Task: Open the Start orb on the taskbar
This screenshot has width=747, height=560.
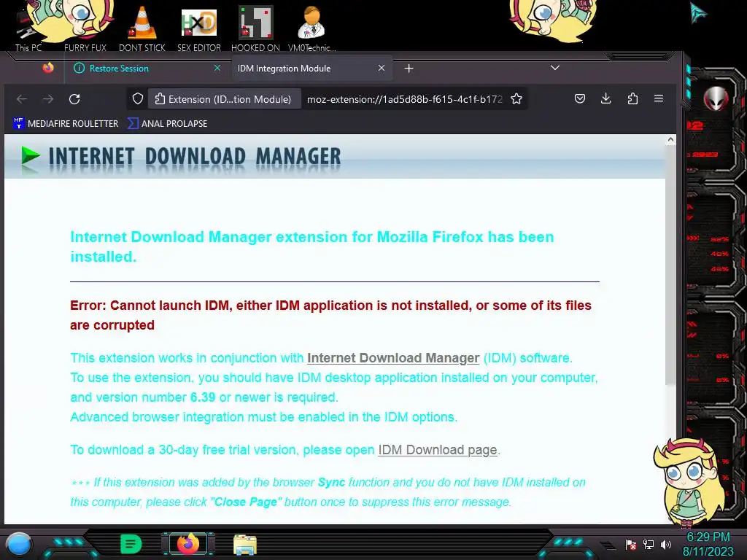Action: coord(19,545)
